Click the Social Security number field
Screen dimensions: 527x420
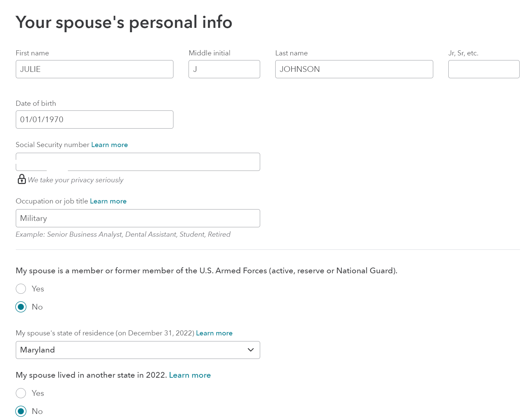click(x=138, y=162)
